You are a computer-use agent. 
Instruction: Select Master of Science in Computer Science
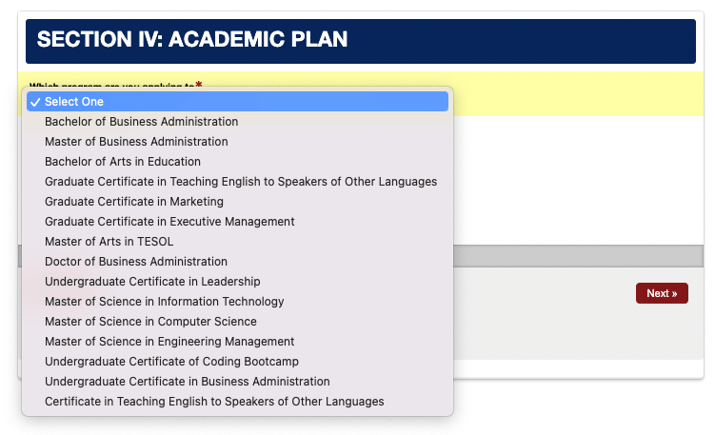pyautogui.click(x=237, y=322)
